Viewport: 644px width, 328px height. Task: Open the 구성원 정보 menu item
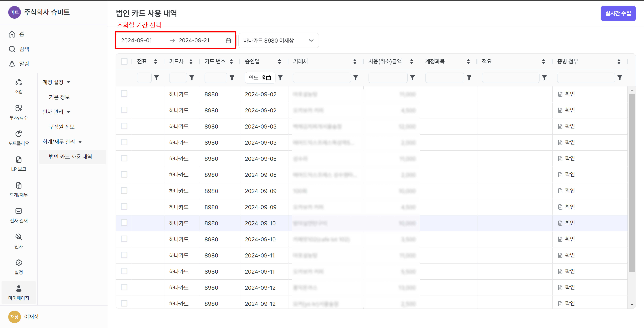(x=62, y=127)
